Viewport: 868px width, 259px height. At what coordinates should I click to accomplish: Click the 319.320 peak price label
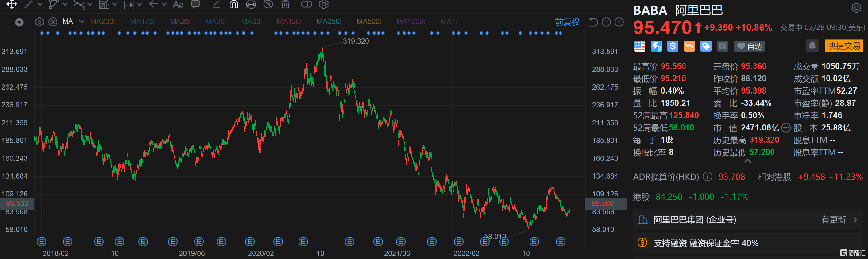pos(356,41)
